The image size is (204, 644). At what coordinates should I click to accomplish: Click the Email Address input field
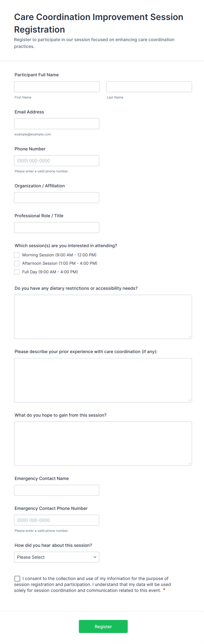coord(56,124)
